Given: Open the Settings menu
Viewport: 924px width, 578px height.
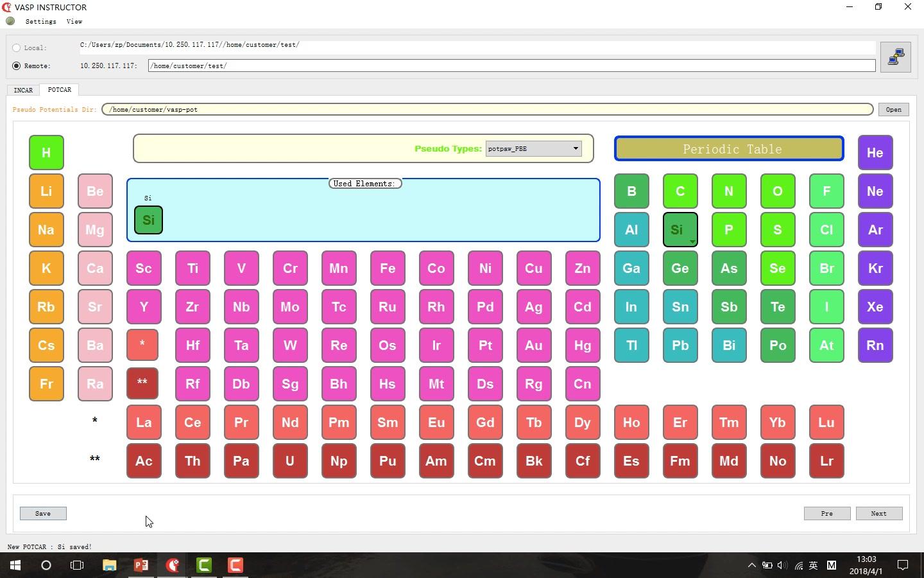Looking at the screenshot, I should (x=40, y=21).
